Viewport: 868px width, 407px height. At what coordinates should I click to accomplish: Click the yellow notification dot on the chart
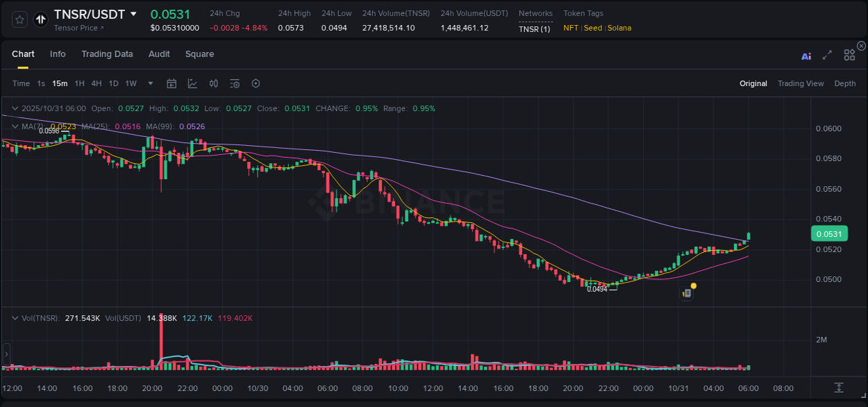[693, 285]
